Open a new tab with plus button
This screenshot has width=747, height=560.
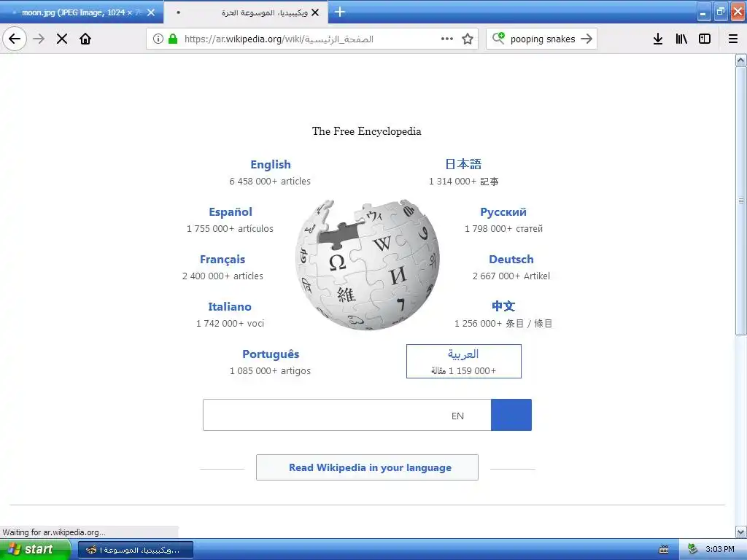click(340, 12)
